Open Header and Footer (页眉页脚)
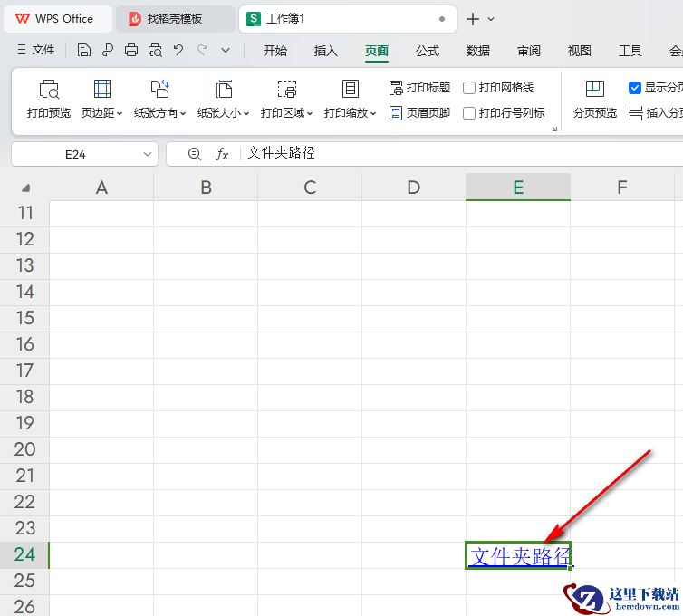The width and height of the screenshot is (683, 616). [x=419, y=113]
